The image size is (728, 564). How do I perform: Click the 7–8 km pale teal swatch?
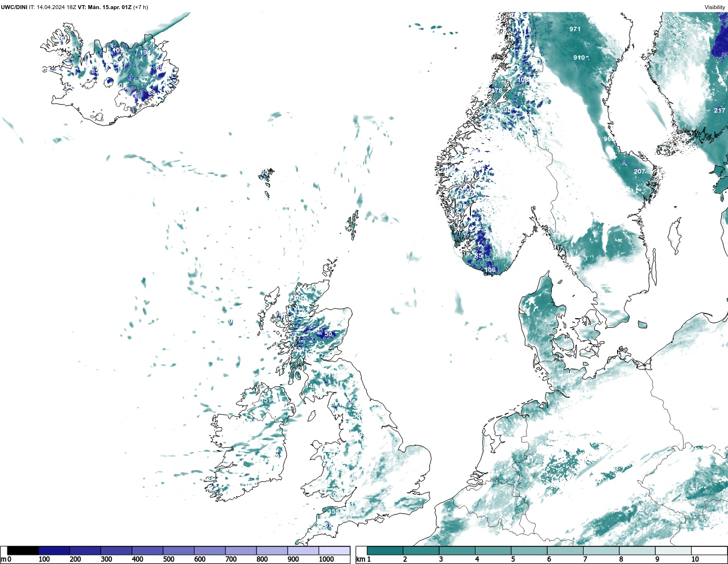(x=601, y=550)
